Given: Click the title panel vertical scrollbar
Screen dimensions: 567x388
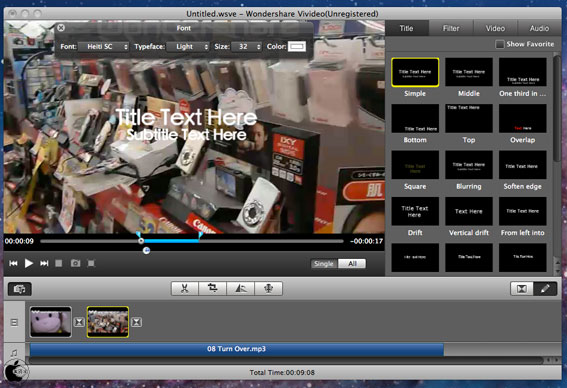Looking at the screenshot, I should coord(557,108).
